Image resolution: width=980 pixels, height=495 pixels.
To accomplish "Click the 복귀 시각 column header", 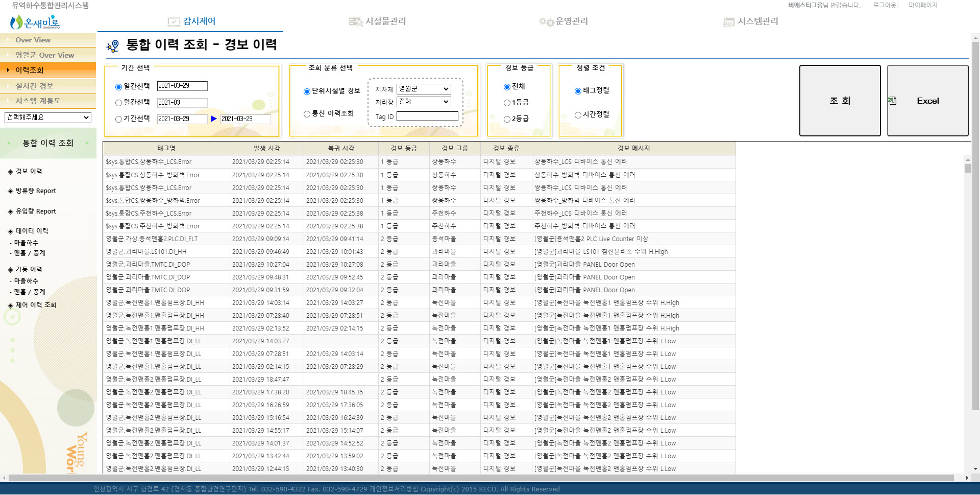I will coord(341,149).
